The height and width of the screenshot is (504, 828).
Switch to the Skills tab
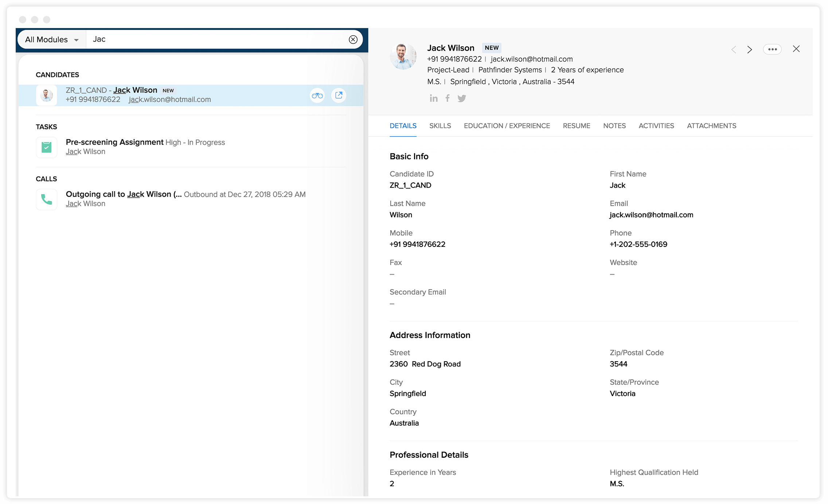coord(440,126)
